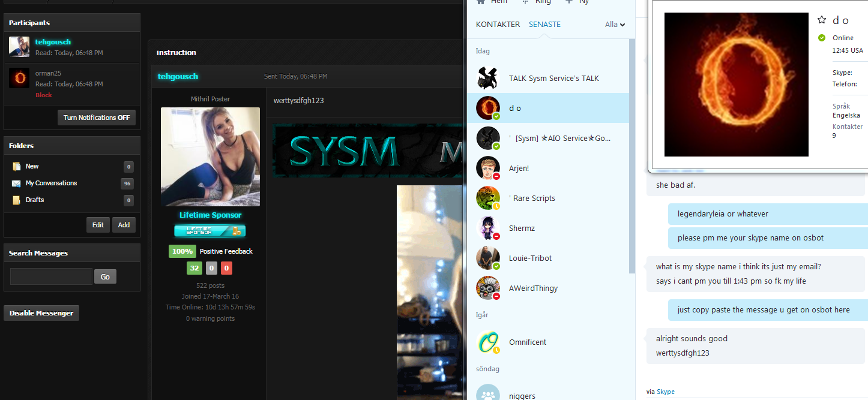Click the 'instruction' conversation title
The width and height of the screenshot is (868, 400).
(176, 52)
